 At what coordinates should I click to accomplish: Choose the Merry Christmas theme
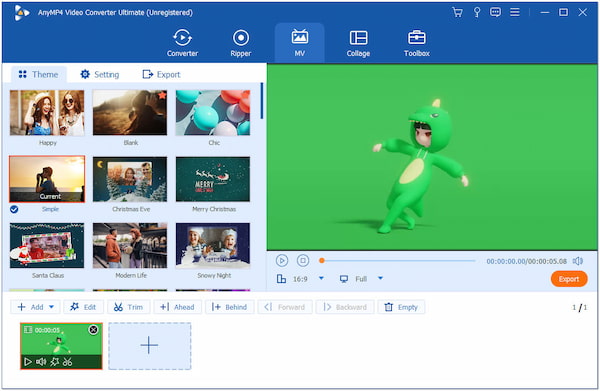pos(213,179)
